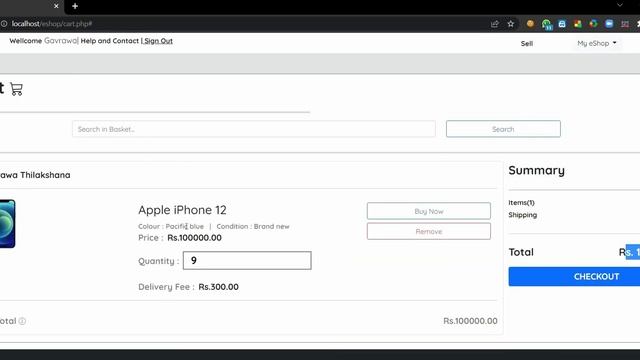Viewport: 640px width, 360px height.
Task: Open the orange round browser extension
Action: [x=530, y=24]
